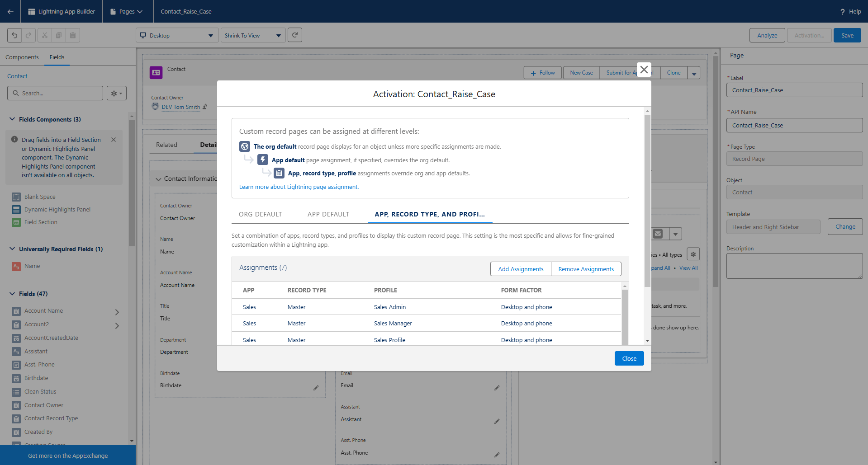Click the undo icon in the toolbar
The width and height of the screenshot is (868, 465).
pos(14,35)
